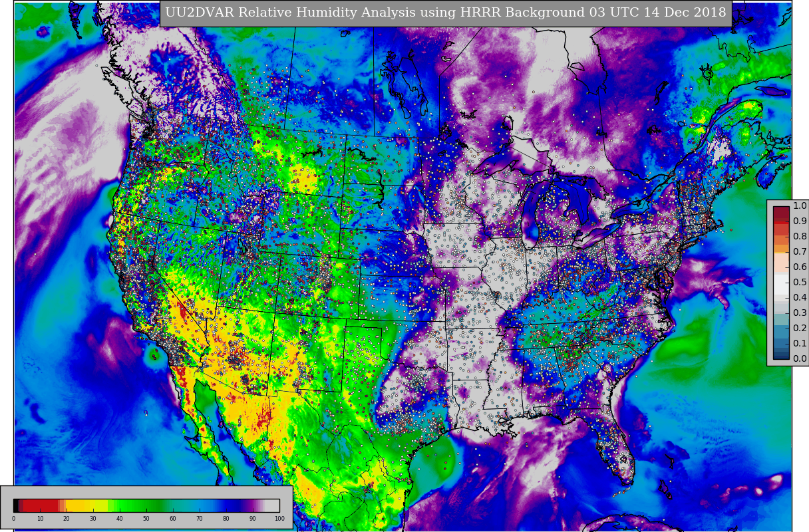Pick the black band at start of bottom colorbar
The image size is (809, 532).
[16, 505]
